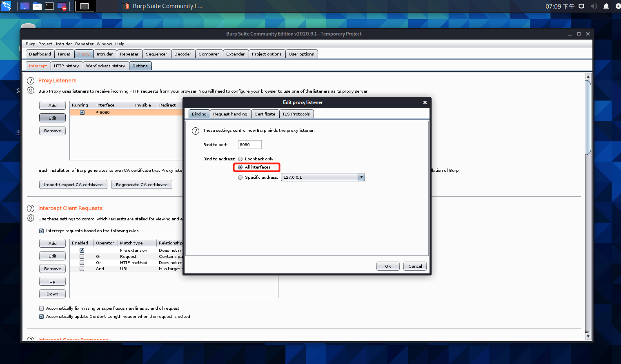Open Certificate tab in dialog

265,114
